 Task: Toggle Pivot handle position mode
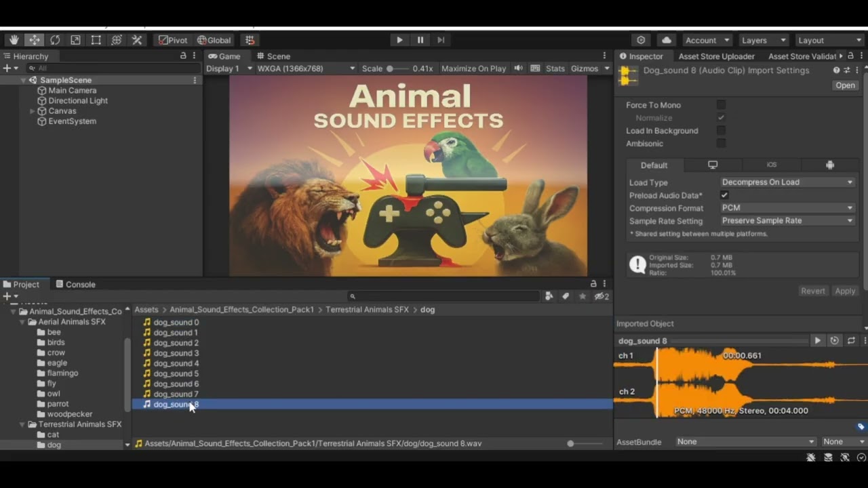[172, 40]
